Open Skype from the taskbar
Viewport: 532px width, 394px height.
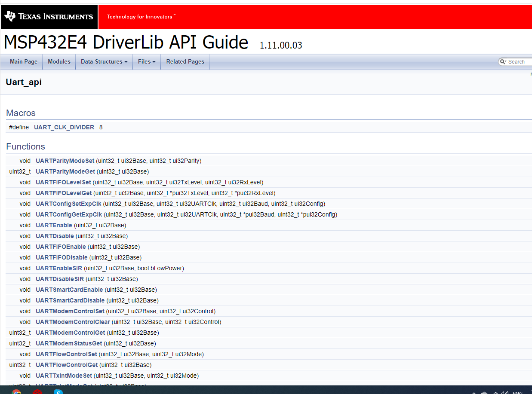click(58, 392)
